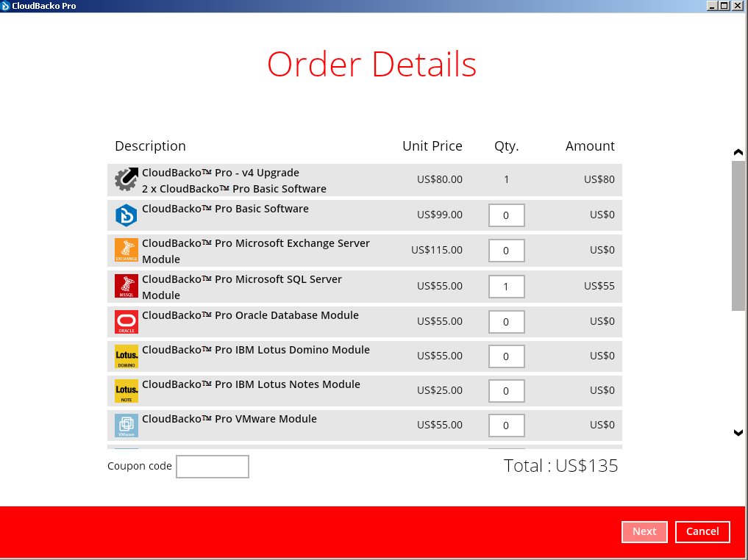Click 'CloudBacko Pro Oracle Database Module' text

pos(251,315)
